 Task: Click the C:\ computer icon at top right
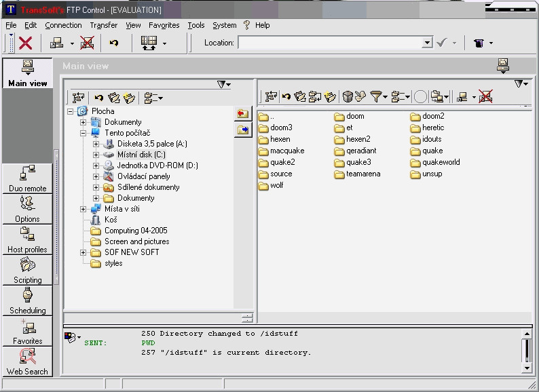pos(503,66)
